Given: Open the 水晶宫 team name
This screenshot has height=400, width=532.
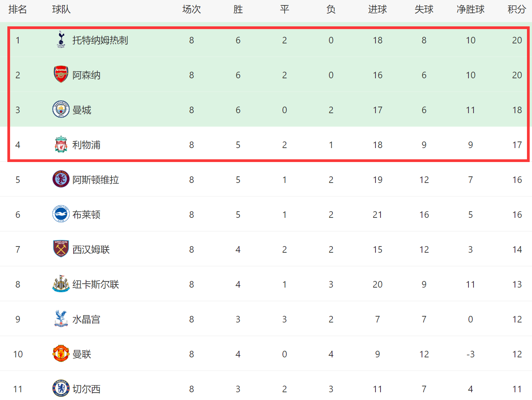Looking at the screenshot, I should [x=86, y=319].
